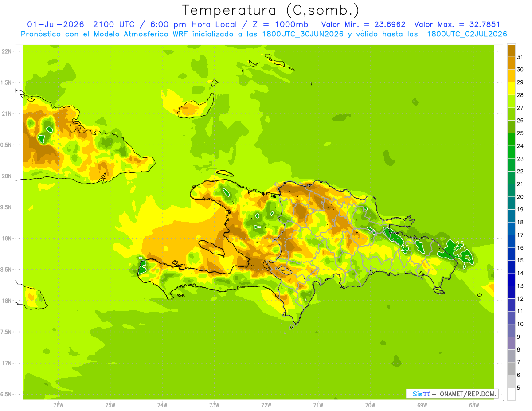Pick the gold swatch between legend labels 29 and 30

(511, 76)
